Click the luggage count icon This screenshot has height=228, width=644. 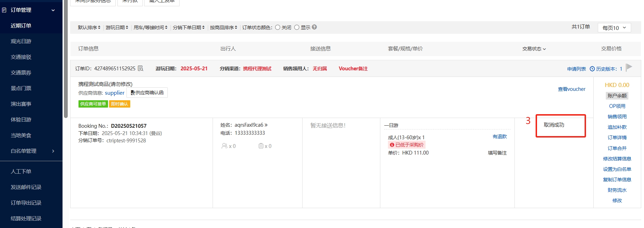tap(261, 146)
